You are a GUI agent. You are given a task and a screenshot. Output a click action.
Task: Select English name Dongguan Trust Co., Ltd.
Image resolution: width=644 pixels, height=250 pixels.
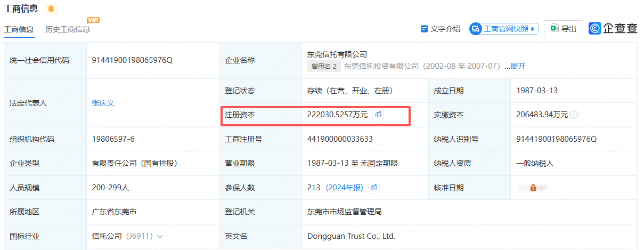pos(351,236)
